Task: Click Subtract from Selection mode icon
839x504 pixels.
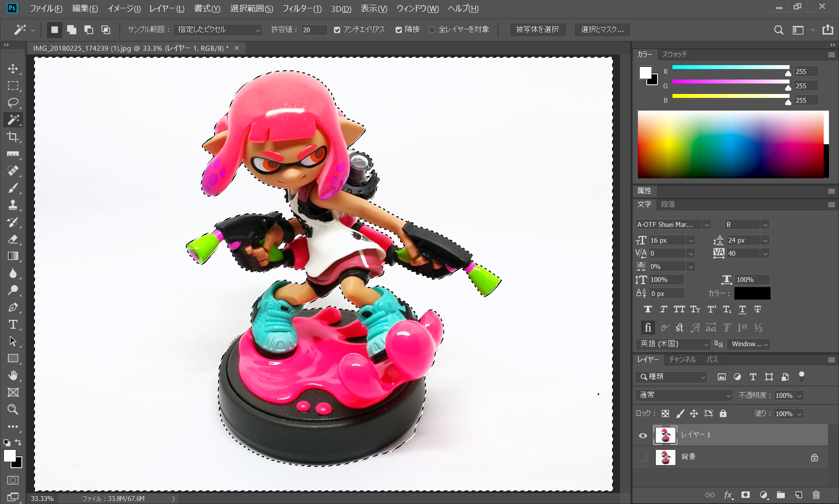Action: (x=89, y=30)
